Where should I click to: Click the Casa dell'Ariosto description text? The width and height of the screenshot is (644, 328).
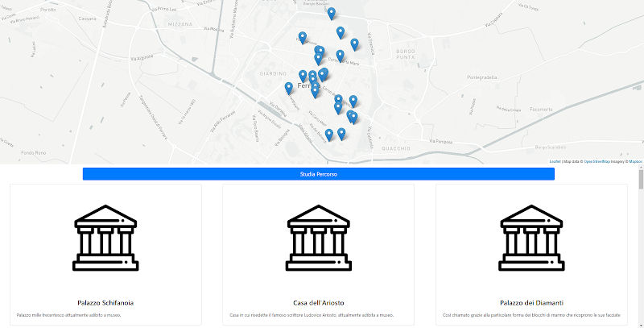(x=312, y=315)
